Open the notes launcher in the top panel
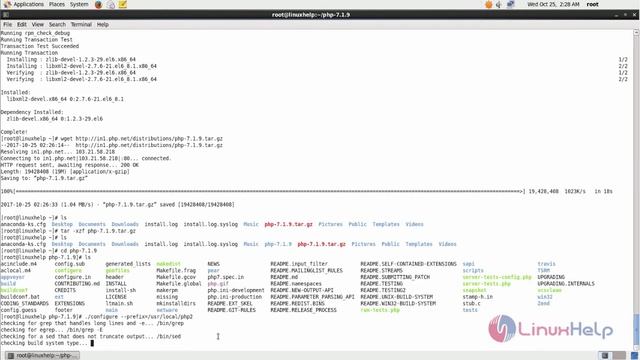640x360 pixels. pyautogui.click(x=122, y=4)
